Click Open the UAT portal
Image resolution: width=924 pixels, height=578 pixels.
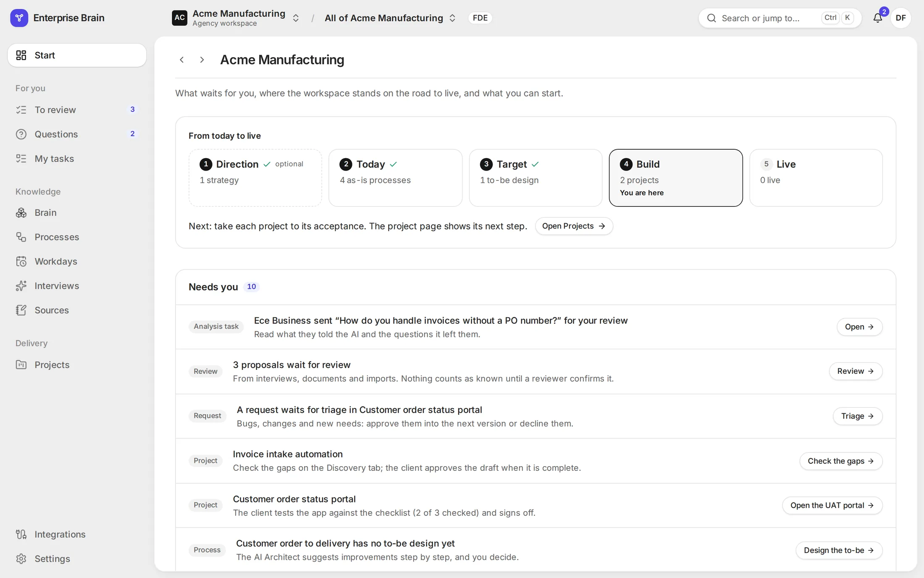coord(832,505)
